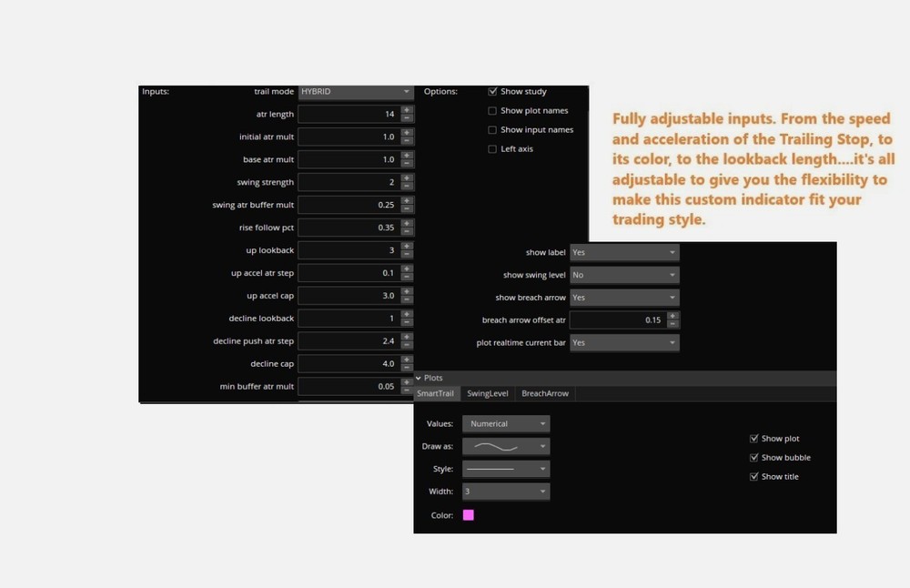
Task: Open the trail mode HYBRID dropdown
Action: click(x=355, y=91)
